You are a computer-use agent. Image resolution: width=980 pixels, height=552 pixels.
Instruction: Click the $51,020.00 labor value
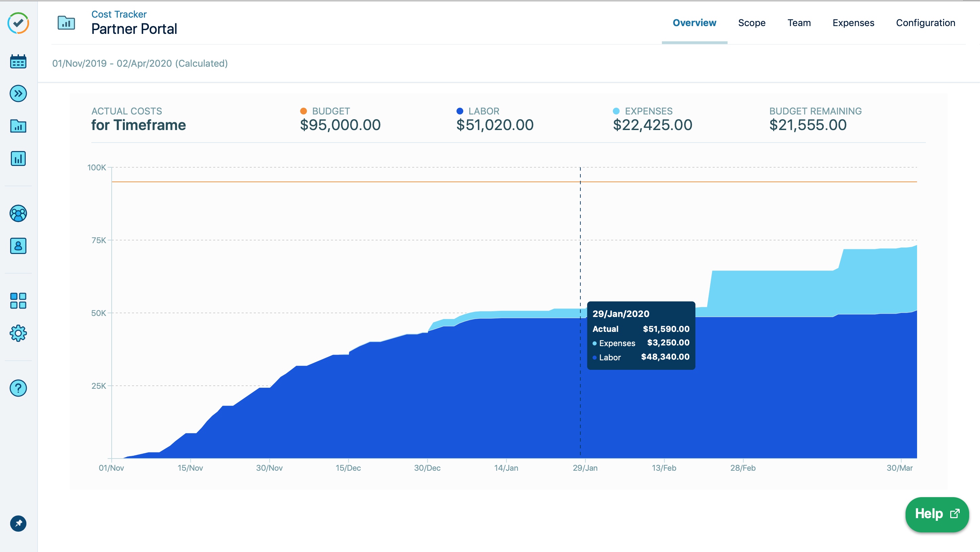[495, 125]
